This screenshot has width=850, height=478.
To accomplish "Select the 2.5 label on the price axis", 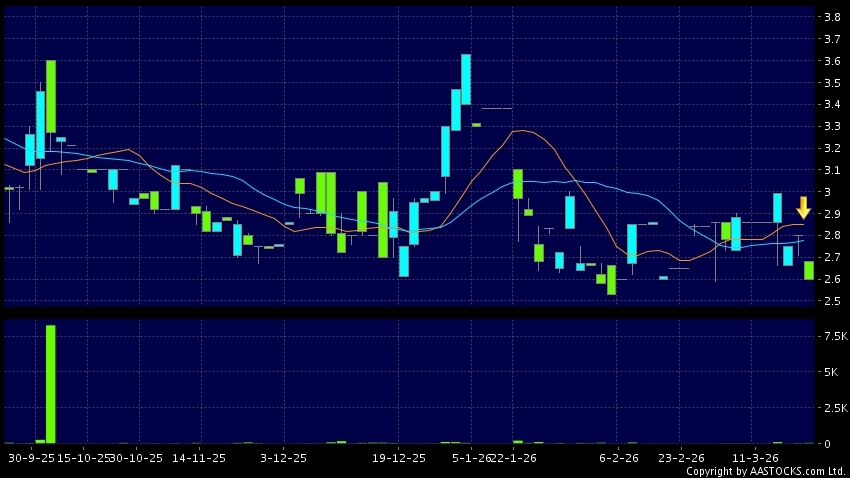I will click(x=830, y=300).
